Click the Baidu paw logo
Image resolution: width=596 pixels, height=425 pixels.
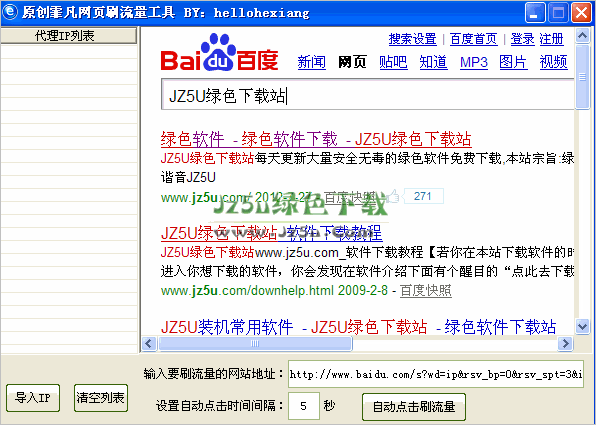point(219,53)
